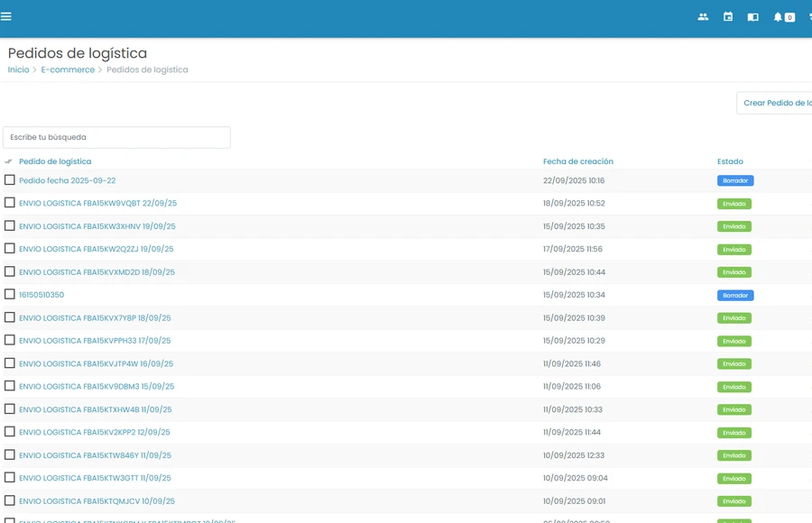Viewport: 812px width, 523px height.
Task: Check the box for FBA15KTW846Y order
Action: (x=9, y=454)
